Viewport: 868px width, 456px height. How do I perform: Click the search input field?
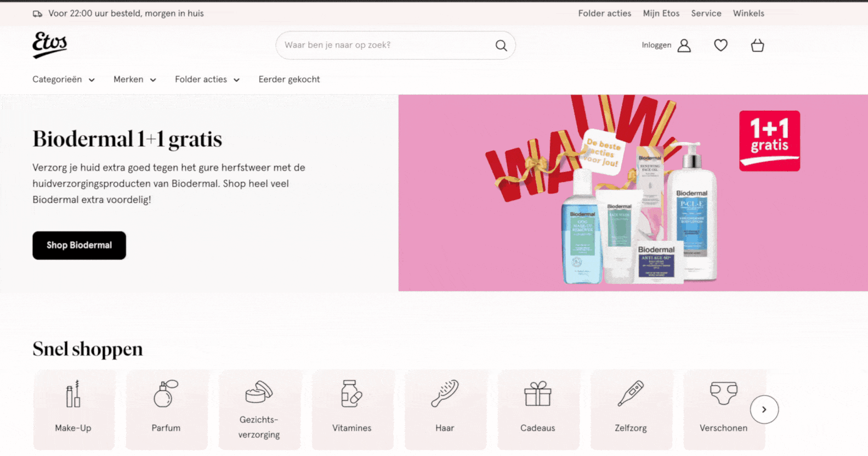tap(384, 45)
